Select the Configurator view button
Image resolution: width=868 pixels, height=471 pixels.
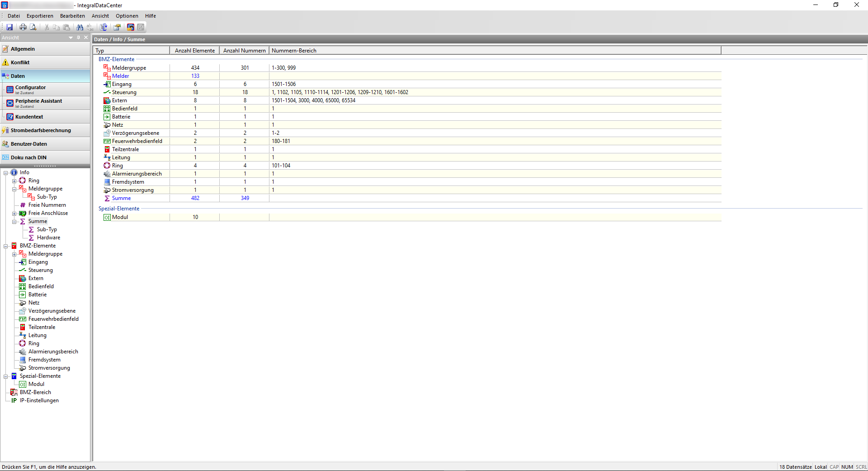coord(47,90)
